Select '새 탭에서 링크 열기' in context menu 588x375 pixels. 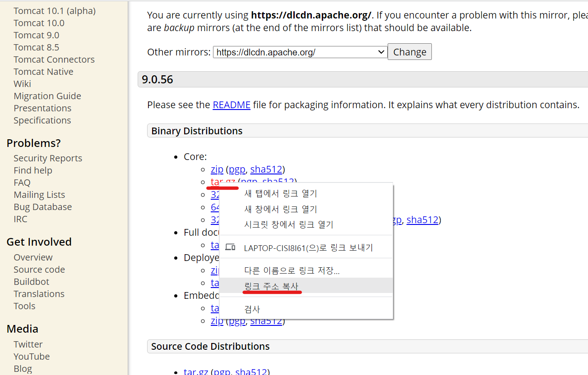pos(306,194)
